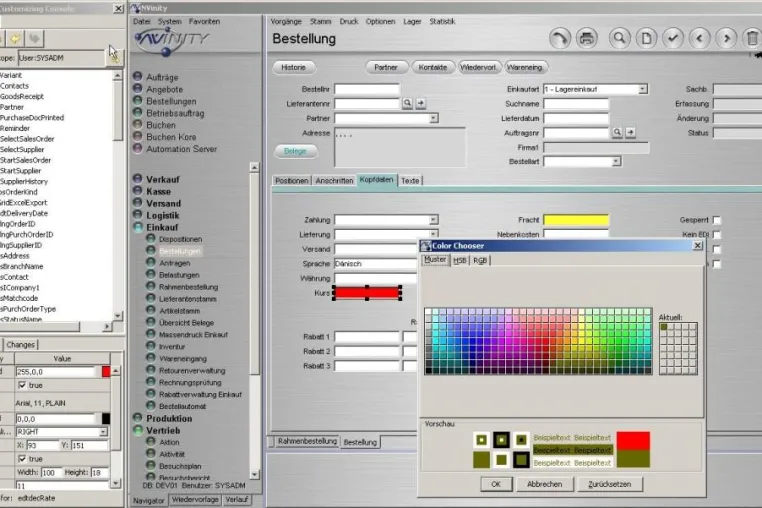Click the red color swatch next to 255,0,0
This screenshot has width=762, height=508.
tap(106, 372)
